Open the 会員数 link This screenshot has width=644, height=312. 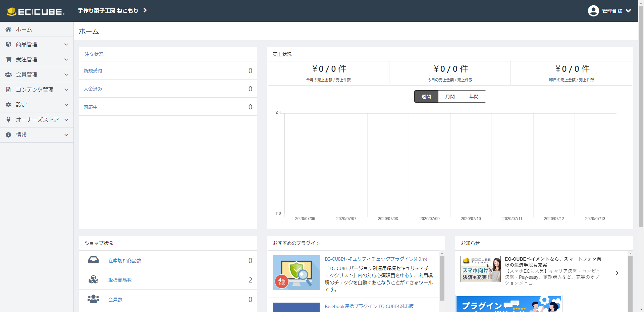[115, 300]
